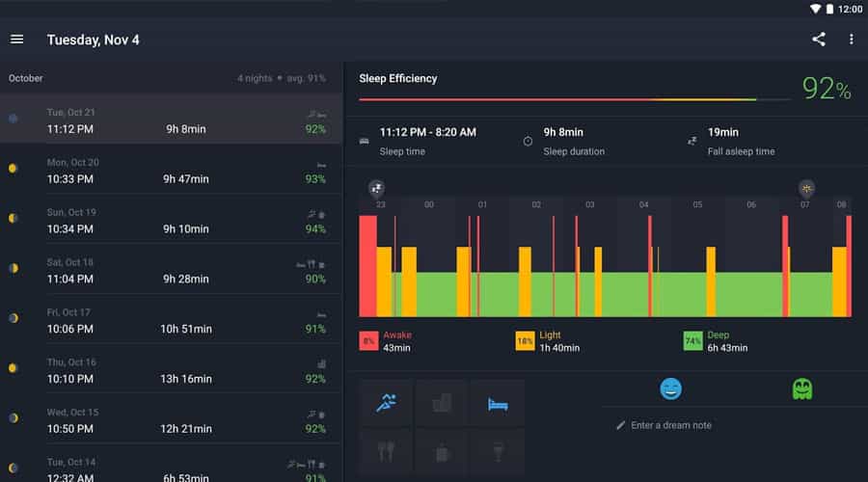Toggle the workout activity tag
This screenshot has width=868, height=482.
386,403
